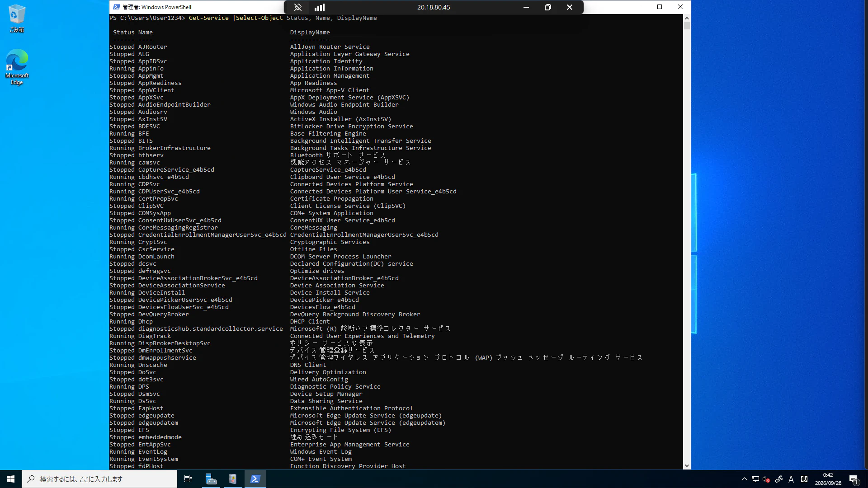Viewport: 868px width, 488px height.
Task: Select the PowerShell taskbar button
Action: (255, 479)
